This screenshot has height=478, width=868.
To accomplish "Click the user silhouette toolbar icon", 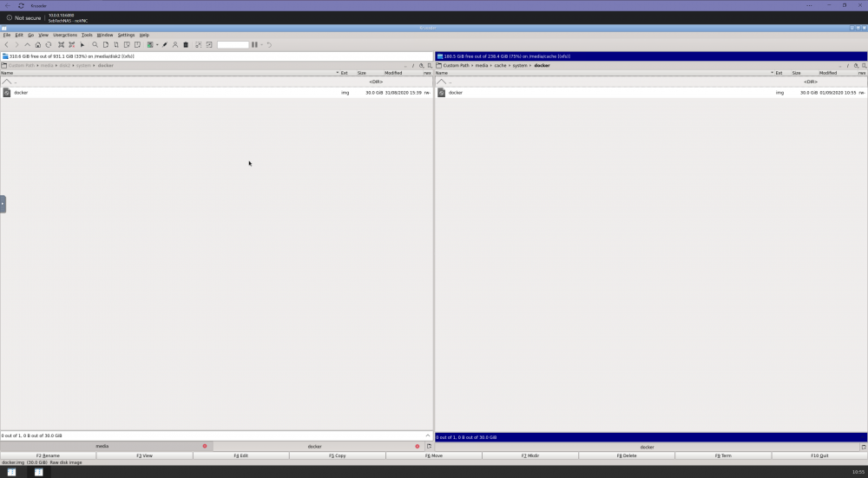I will pyautogui.click(x=175, y=45).
